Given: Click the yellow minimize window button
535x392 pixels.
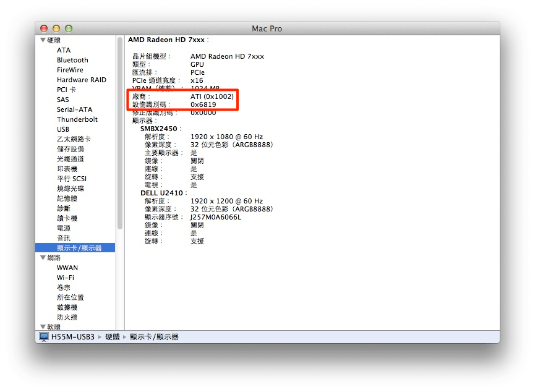Looking at the screenshot, I should 56,28.
